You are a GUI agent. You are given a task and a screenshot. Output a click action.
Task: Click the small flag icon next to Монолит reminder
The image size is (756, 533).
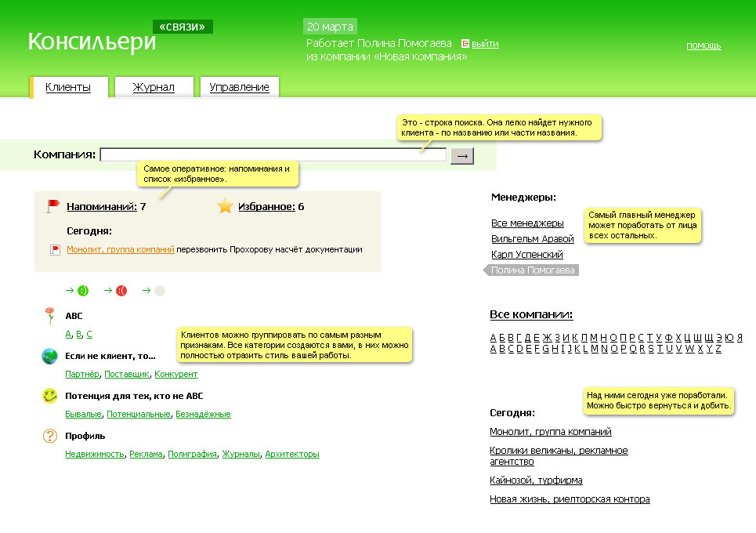point(56,250)
